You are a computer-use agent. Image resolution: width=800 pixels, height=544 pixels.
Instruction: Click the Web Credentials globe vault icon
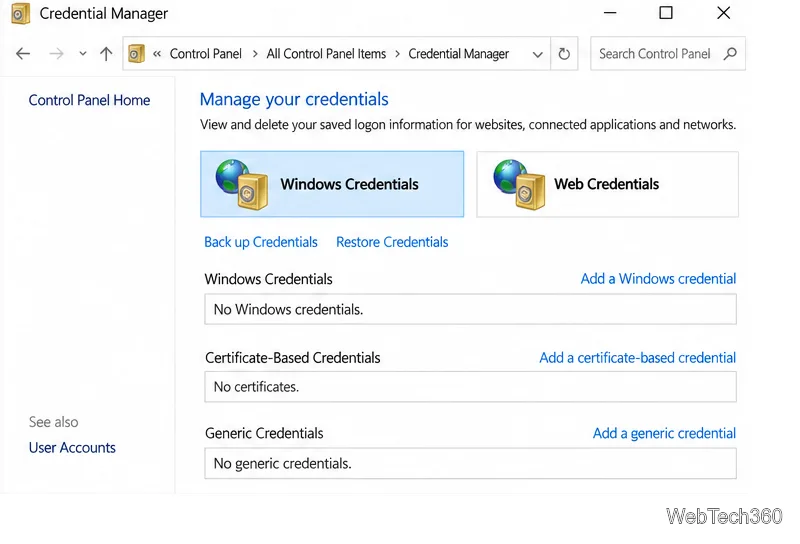[x=519, y=184]
